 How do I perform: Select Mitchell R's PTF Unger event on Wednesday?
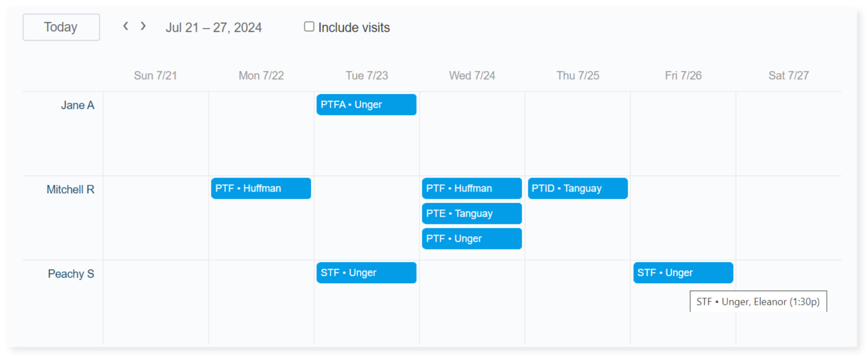pos(471,238)
